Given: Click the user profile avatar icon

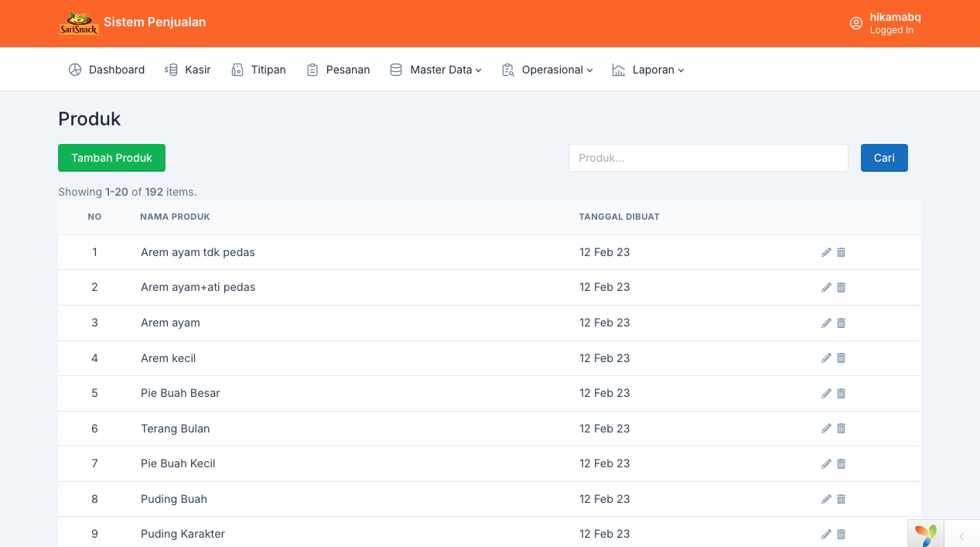Looking at the screenshot, I should pyautogui.click(x=855, y=23).
